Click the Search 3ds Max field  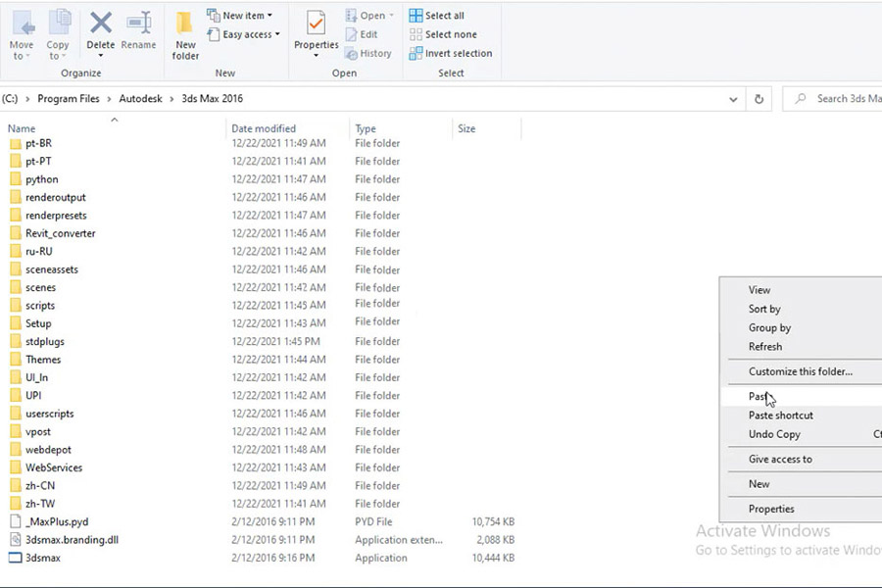(x=832, y=99)
